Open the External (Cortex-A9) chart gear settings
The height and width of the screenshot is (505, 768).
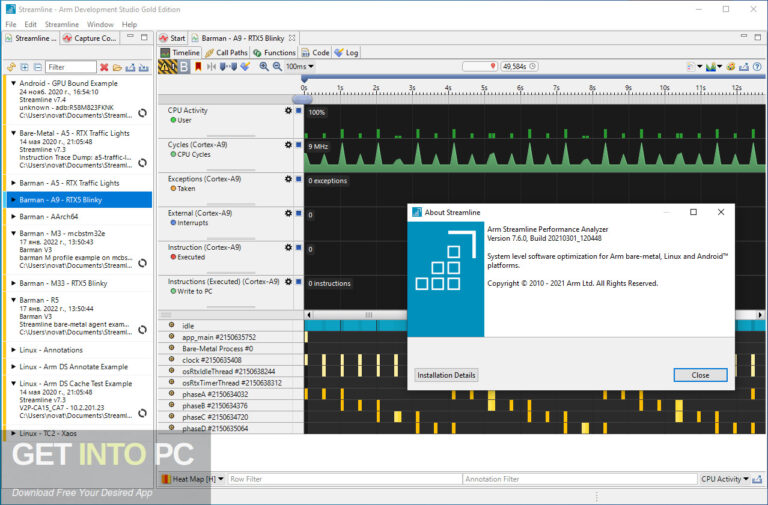(x=288, y=214)
